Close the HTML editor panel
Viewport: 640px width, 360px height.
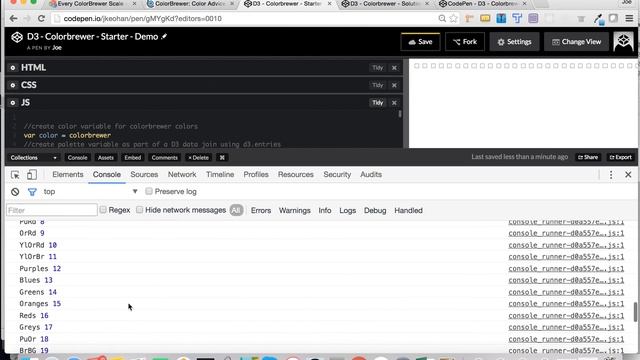click(x=394, y=68)
